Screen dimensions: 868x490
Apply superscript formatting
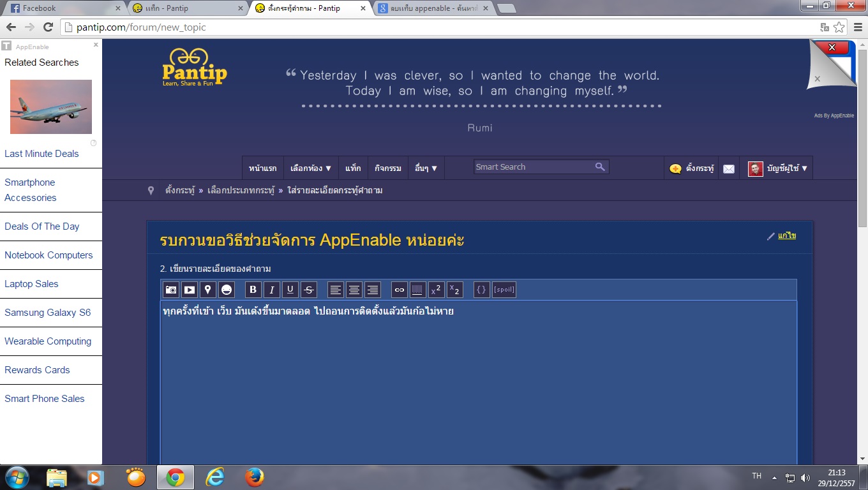click(437, 290)
